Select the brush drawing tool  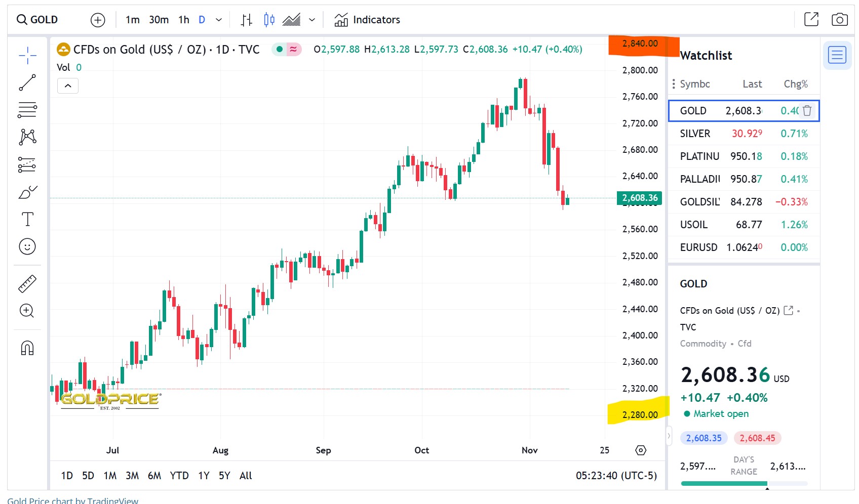tap(27, 192)
